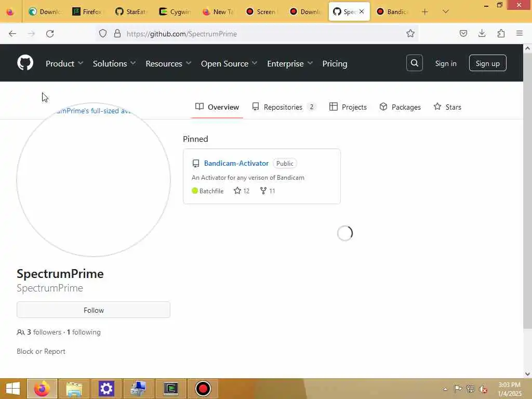532x399 pixels.
Task: Follow SpectrumPrime with the Follow button
Action: pos(94,310)
